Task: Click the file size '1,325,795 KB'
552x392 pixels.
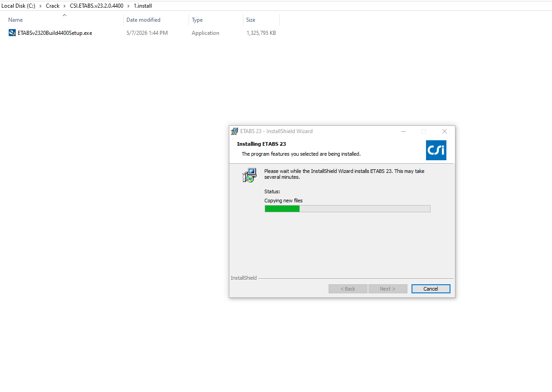Action: 261,33
